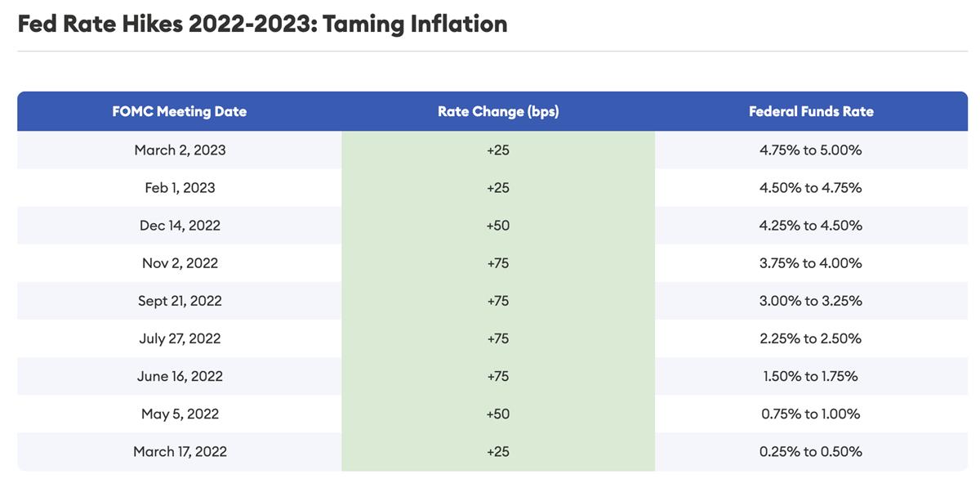Select the 1.50% to 1.75% rate cell
980x488 pixels.
pos(811,376)
